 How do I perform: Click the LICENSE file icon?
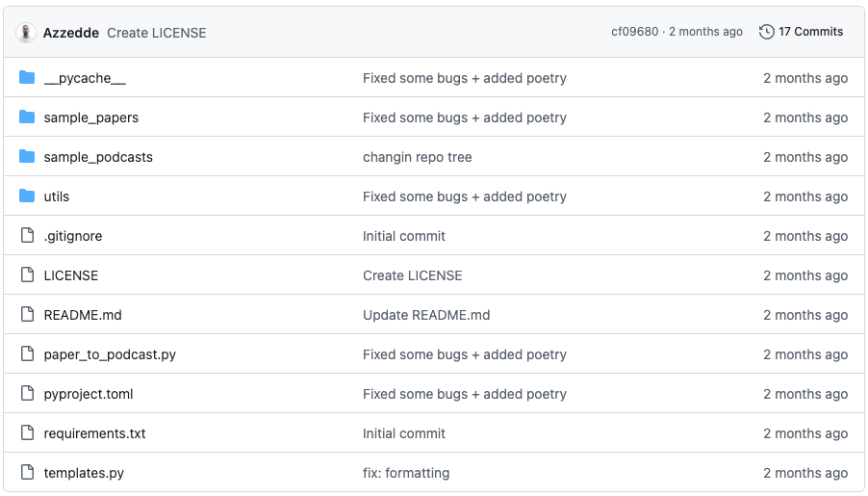27,274
